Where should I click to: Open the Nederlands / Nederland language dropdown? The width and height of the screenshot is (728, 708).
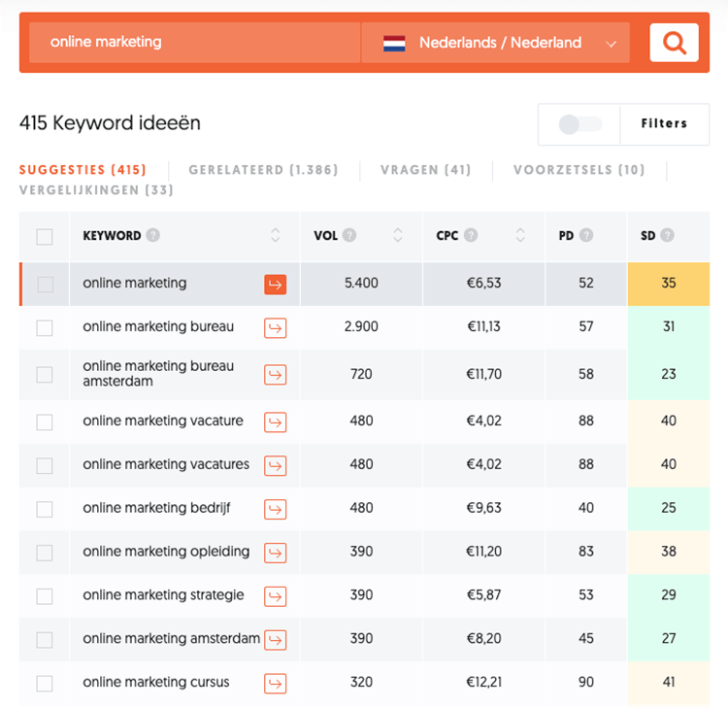(495, 43)
